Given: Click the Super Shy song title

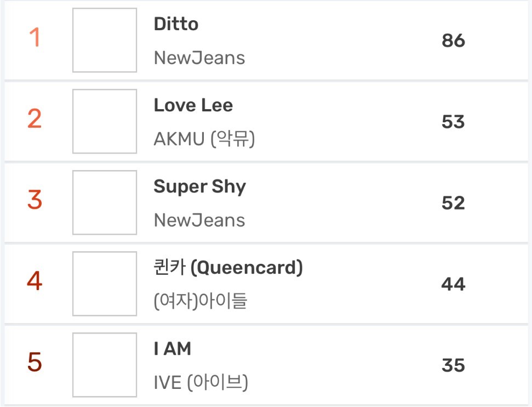Looking at the screenshot, I should pos(200,187).
